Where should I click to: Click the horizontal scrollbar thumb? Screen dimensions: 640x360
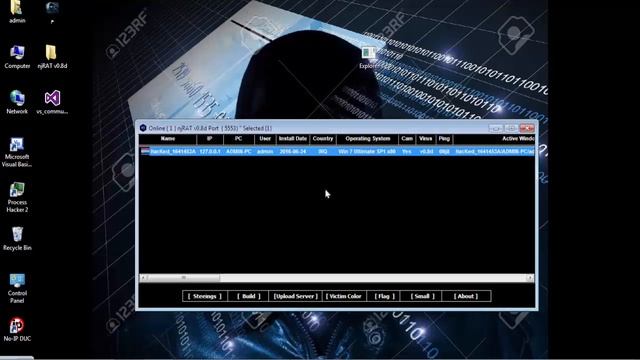pos(184,278)
